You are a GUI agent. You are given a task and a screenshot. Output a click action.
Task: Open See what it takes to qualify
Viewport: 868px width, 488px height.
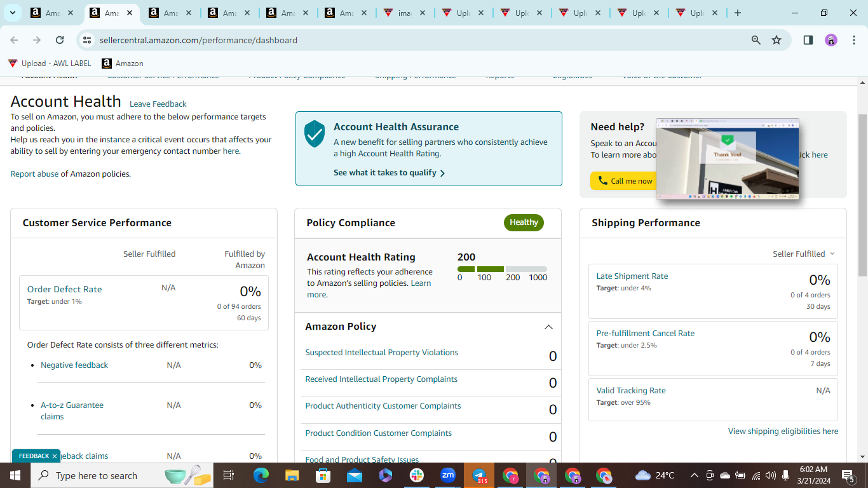coord(390,173)
